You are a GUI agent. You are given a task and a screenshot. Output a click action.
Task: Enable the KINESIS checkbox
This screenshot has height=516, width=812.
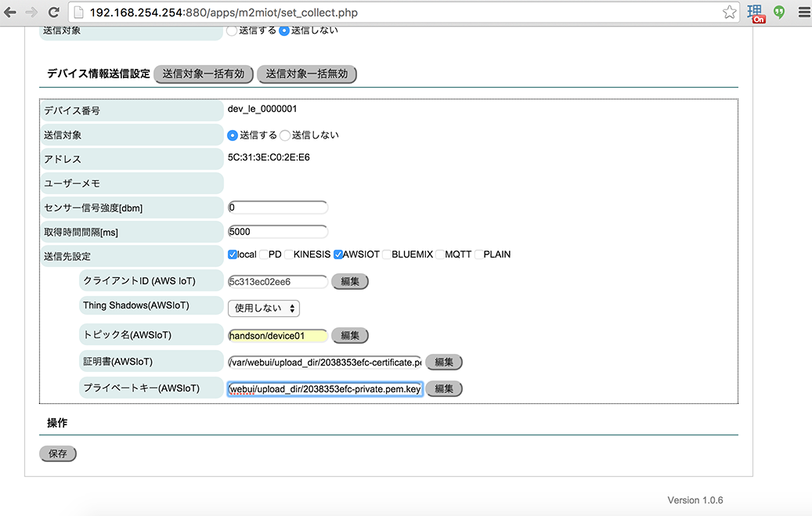coord(288,254)
